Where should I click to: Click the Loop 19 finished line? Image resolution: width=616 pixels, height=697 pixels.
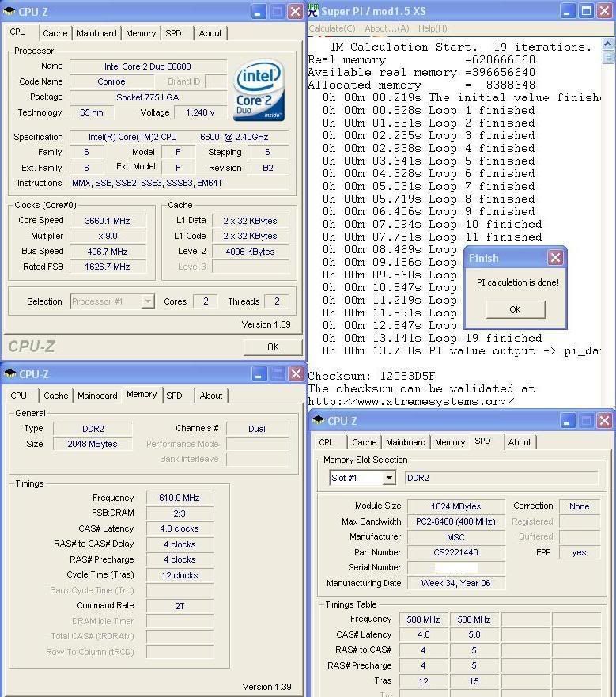[x=433, y=339]
